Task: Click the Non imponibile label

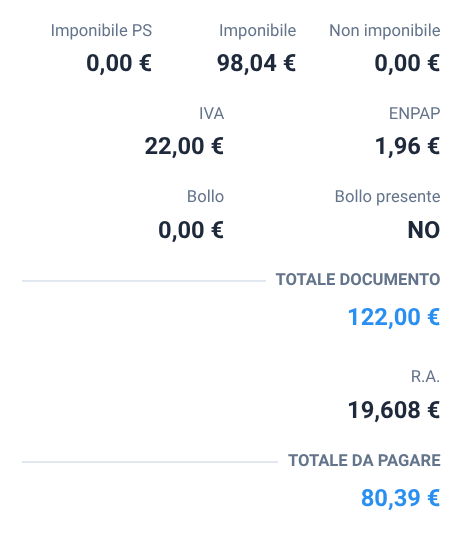Action: click(385, 31)
